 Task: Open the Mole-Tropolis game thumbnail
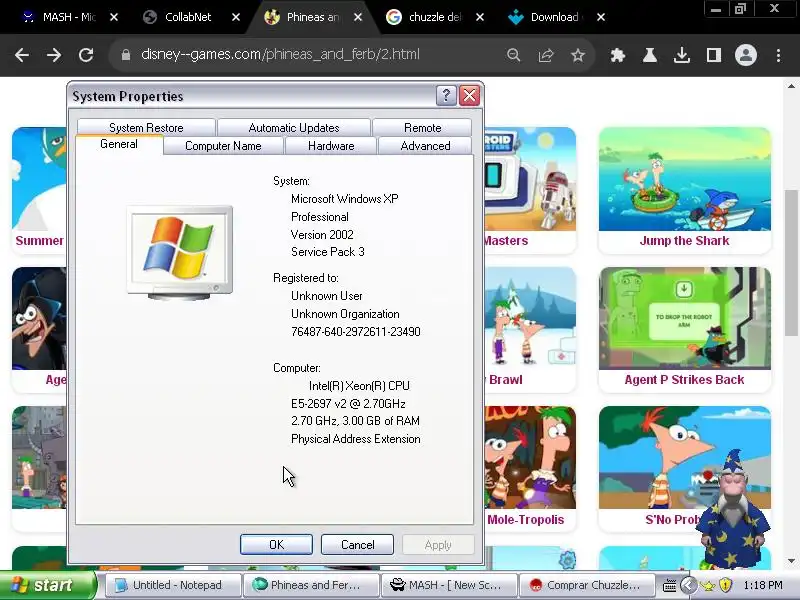pos(530,458)
